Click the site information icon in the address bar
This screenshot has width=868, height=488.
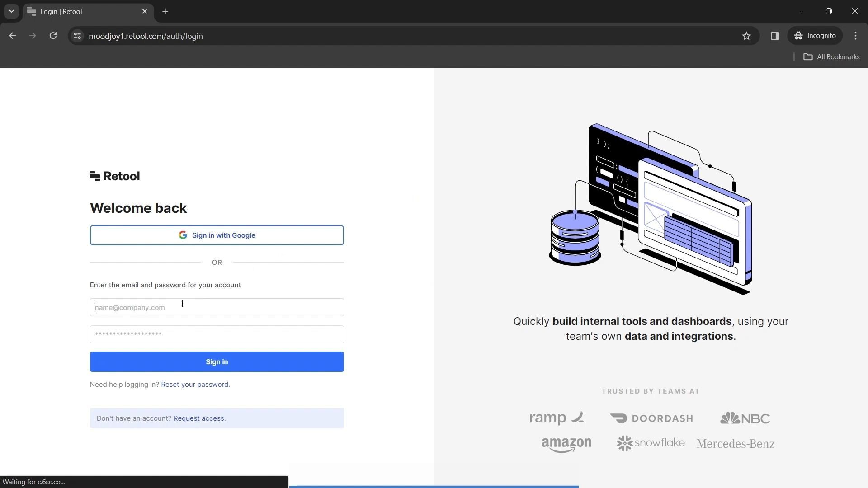click(x=77, y=36)
